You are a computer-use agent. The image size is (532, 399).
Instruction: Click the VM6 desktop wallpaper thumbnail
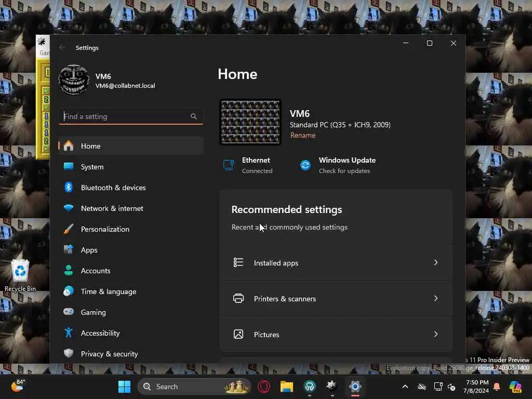[x=250, y=122]
